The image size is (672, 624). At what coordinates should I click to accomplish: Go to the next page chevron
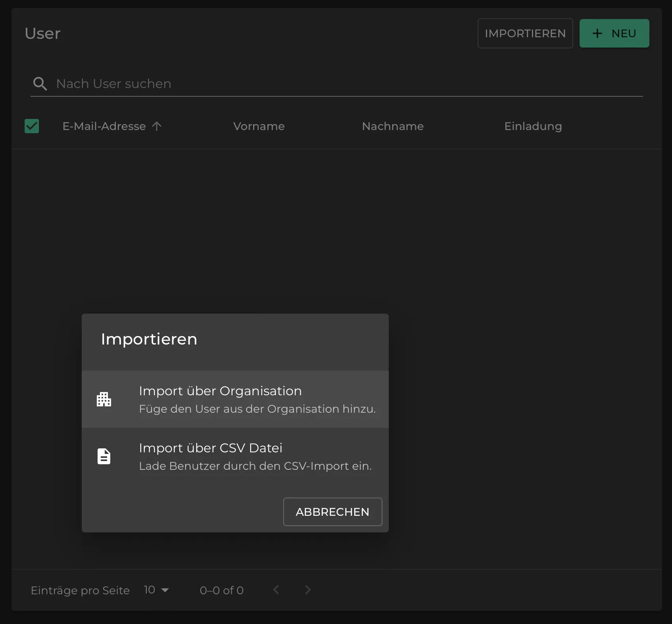pos(308,590)
